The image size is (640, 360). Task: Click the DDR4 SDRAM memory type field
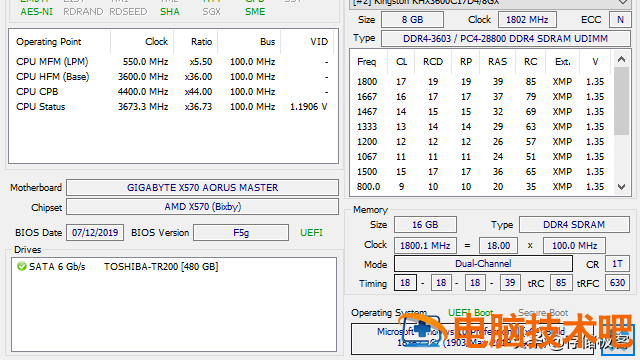coord(574,225)
